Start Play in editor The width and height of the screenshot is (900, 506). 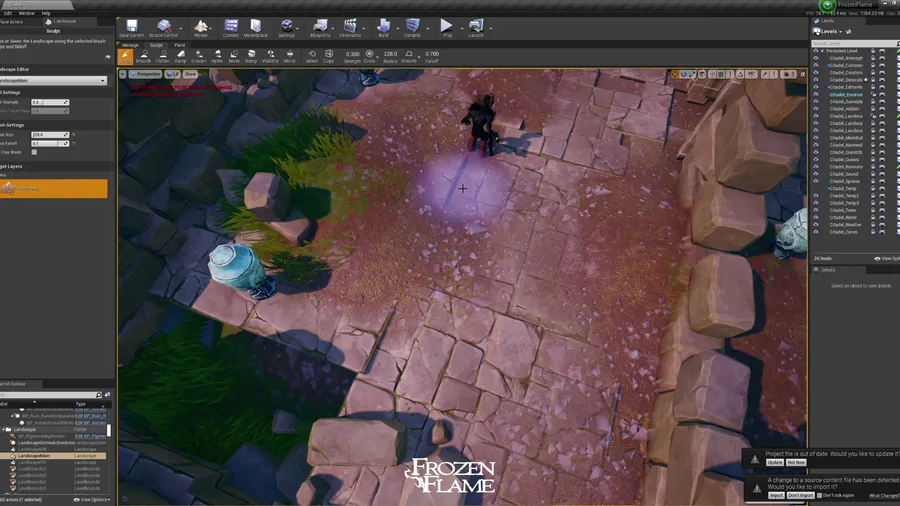point(447,28)
